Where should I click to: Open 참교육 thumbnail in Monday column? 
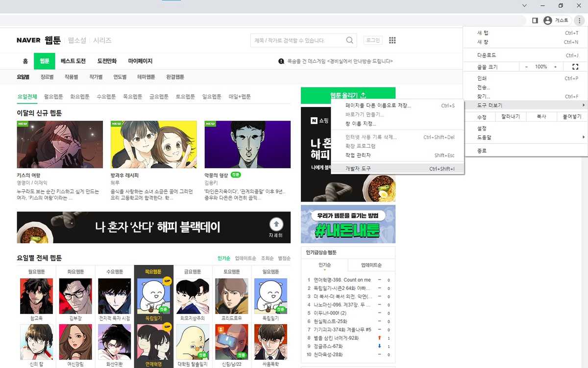36,296
